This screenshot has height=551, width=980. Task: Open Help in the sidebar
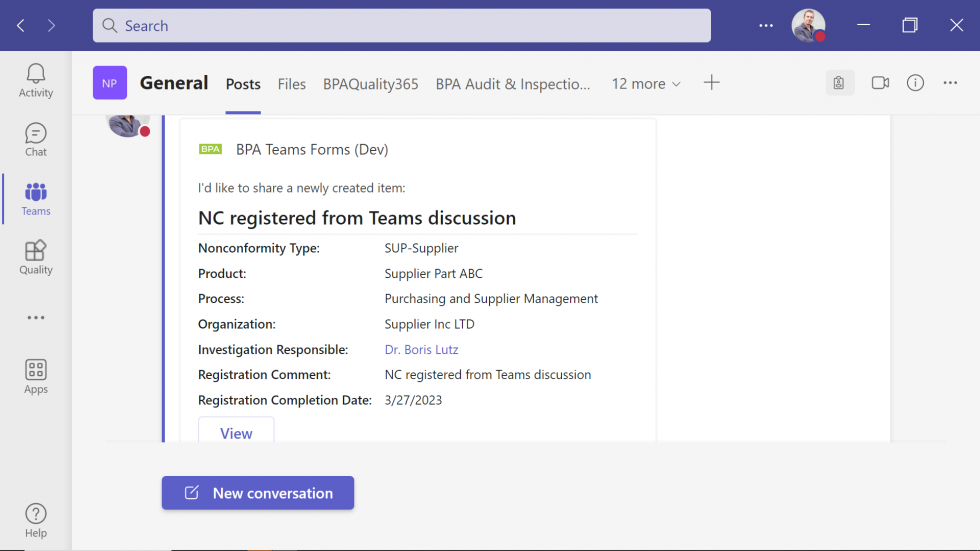click(x=36, y=520)
